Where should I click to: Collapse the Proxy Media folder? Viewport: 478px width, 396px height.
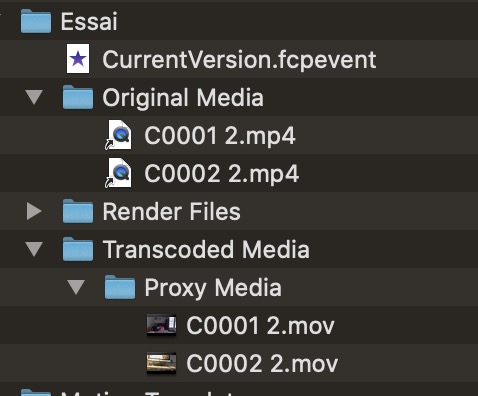click(x=76, y=287)
